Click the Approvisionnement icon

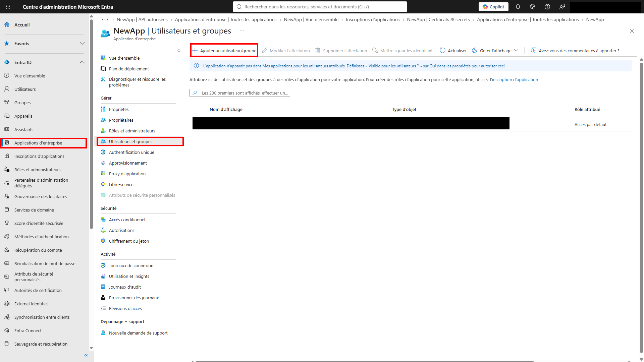coord(103,163)
